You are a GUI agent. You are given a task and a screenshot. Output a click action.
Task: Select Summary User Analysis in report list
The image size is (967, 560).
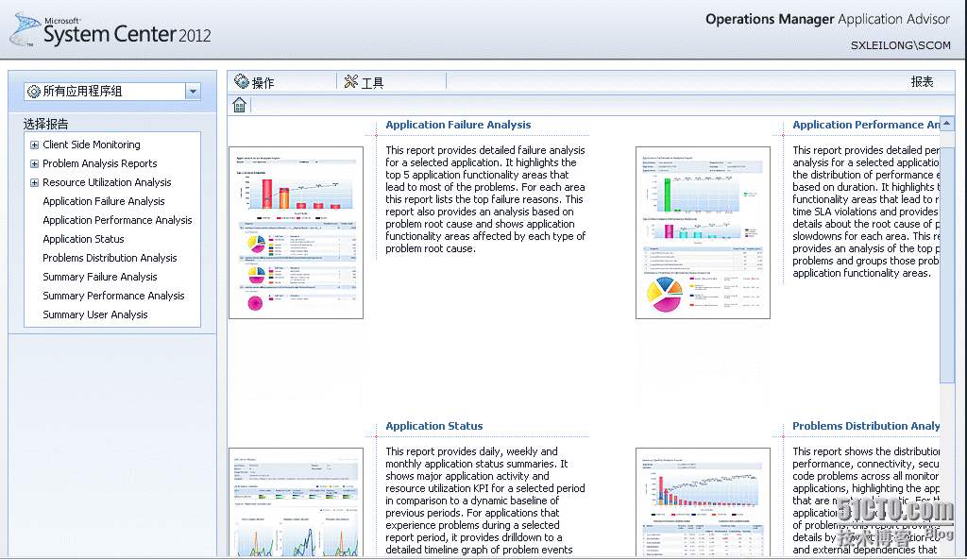(95, 314)
